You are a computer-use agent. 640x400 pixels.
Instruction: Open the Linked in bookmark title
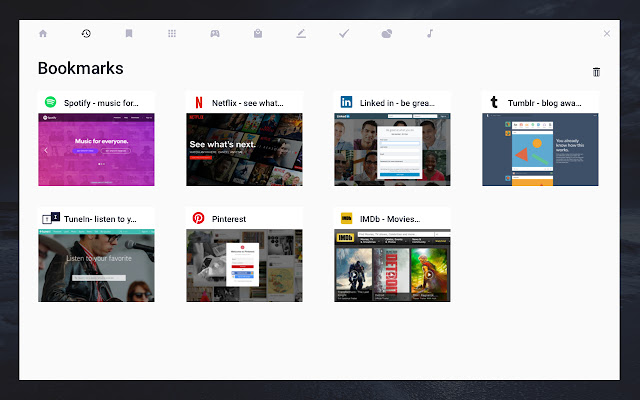tap(397, 103)
